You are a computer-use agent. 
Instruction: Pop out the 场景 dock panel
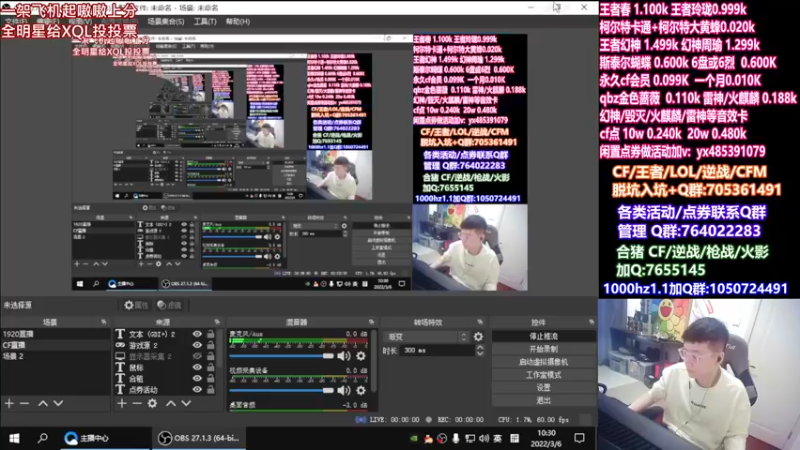(x=104, y=322)
